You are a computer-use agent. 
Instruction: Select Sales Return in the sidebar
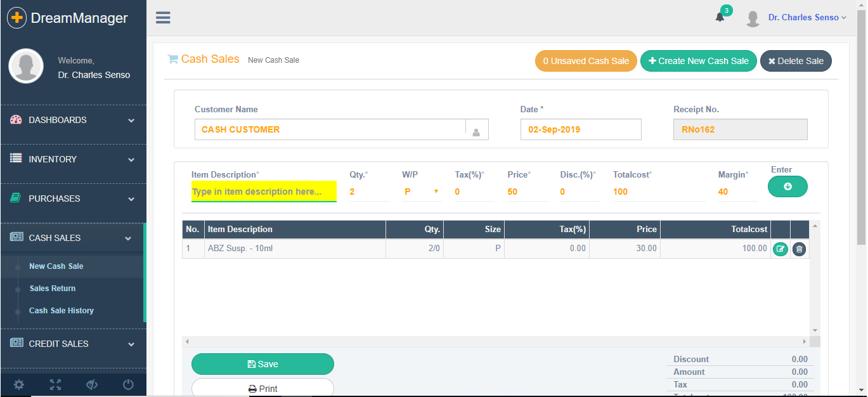[53, 289]
